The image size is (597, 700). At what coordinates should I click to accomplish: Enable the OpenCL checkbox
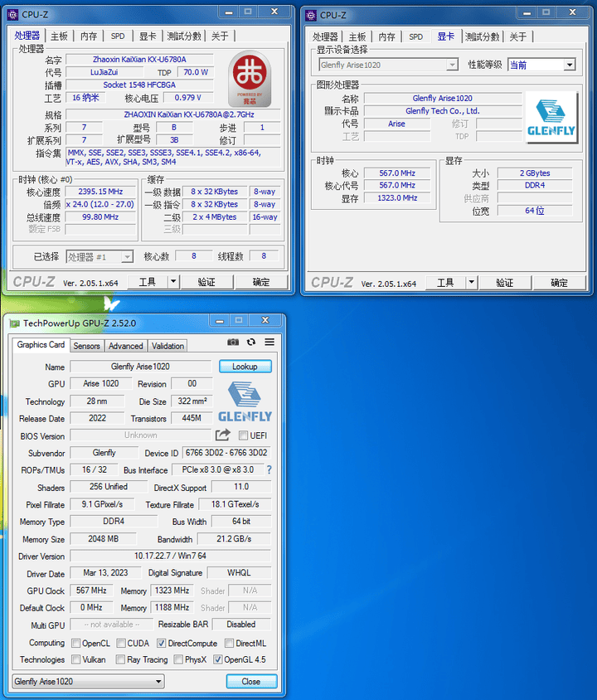tap(76, 644)
